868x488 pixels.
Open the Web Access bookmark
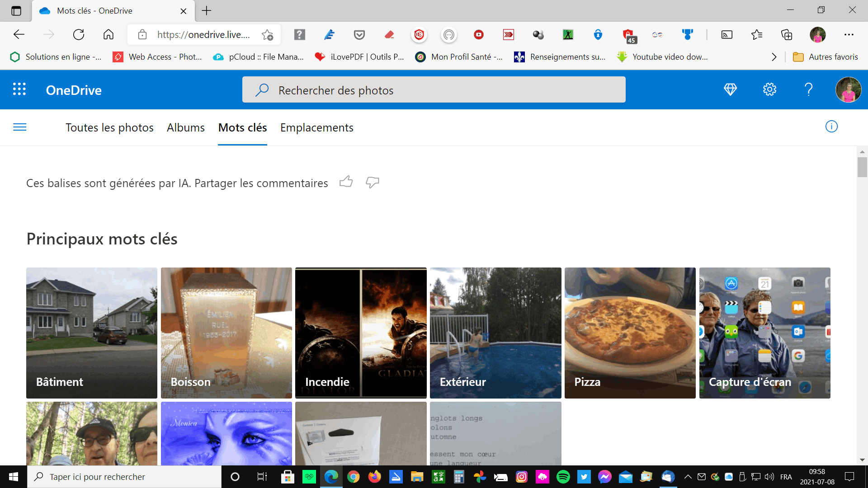[x=157, y=57]
